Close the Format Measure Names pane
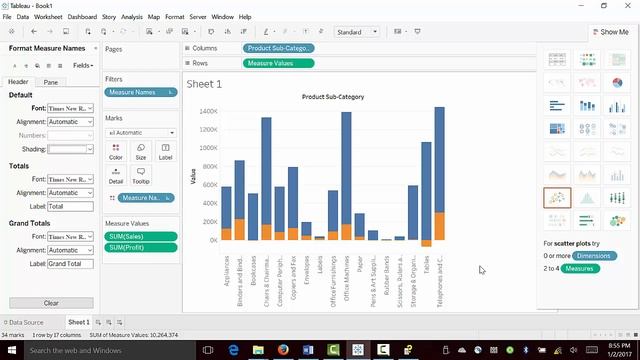 (x=96, y=48)
